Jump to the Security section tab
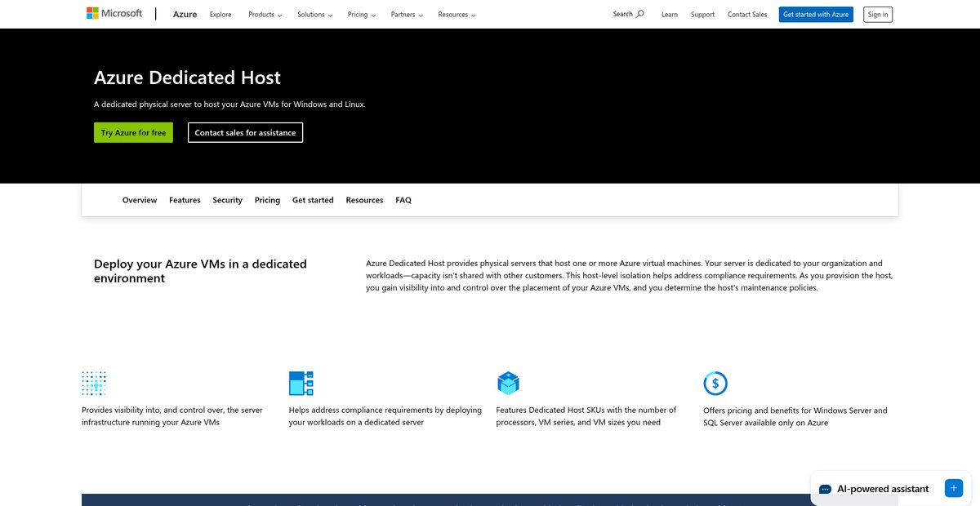Viewport: 980px width, 506px height. (x=227, y=200)
